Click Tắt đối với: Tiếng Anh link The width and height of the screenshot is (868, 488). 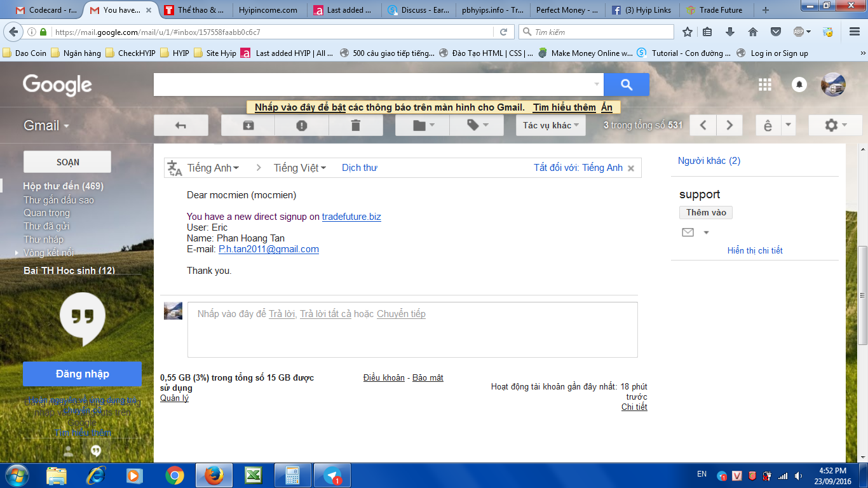pos(578,168)
